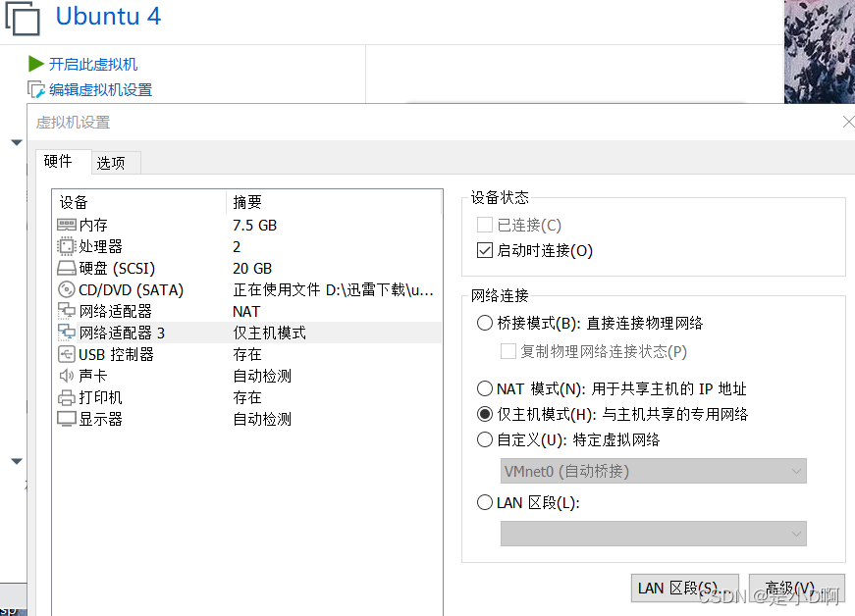Check the 已连接(C) checkbox
This screenshot has width=855, height=616.
[x=484, y=225]
